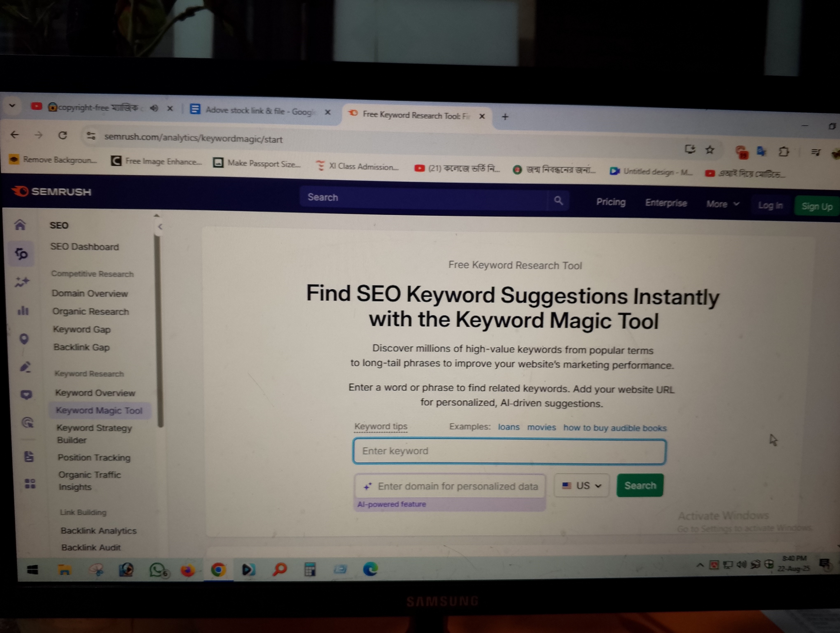
Task: Open the browser extensions puzzle icon
Action: 784,152
